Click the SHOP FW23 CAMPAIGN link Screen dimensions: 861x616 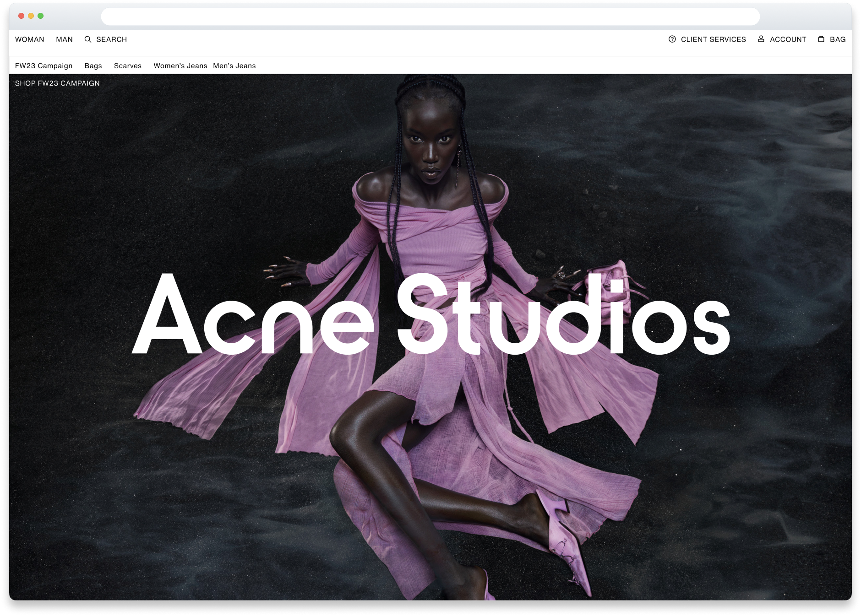pyautogui.click(x=57, y=83)
